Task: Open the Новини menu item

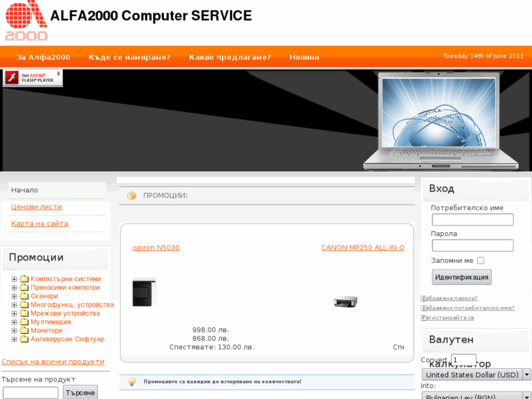Action: coord(304,57)
